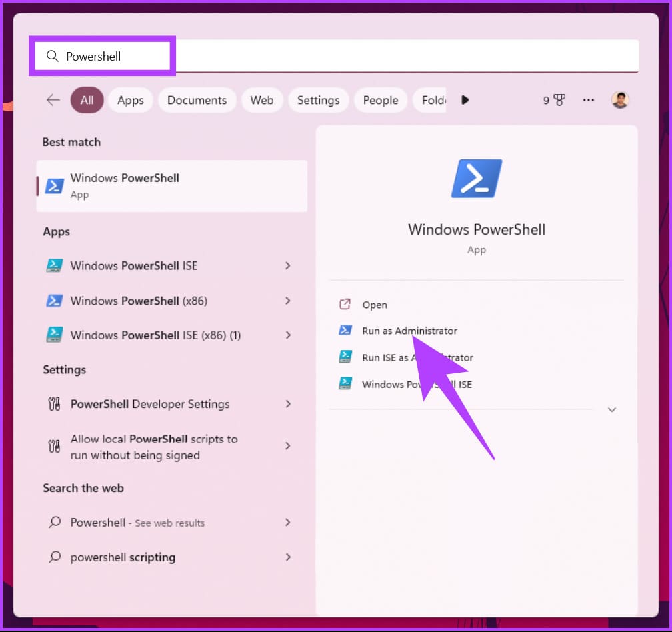Expand powershell scripting chevron
The height and width of the screenshot is (632, 672).
point(287,557)
